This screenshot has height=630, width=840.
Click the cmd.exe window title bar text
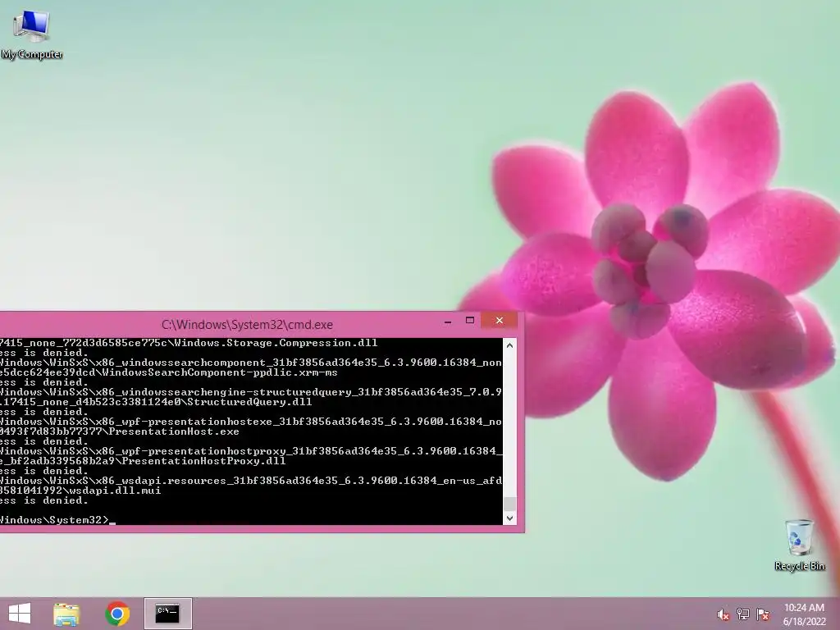tap(247, 325)
